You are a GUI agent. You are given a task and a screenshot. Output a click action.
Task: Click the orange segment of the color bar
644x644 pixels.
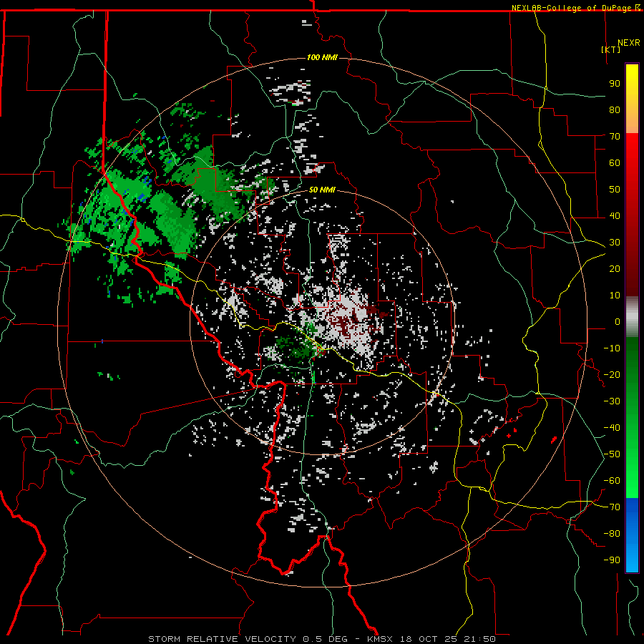(632, 120)
